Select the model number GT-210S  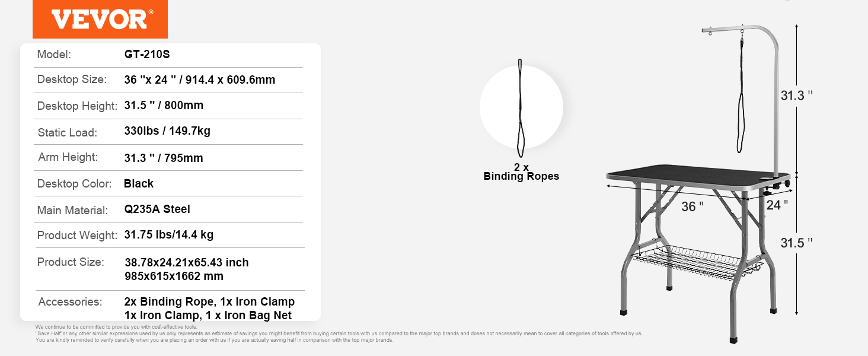point(147,55)
